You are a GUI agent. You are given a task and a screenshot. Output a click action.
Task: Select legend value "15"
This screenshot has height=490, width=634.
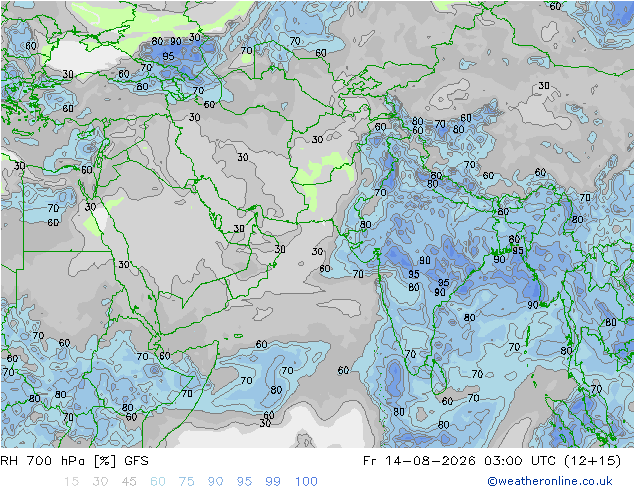tap(71, 482)
